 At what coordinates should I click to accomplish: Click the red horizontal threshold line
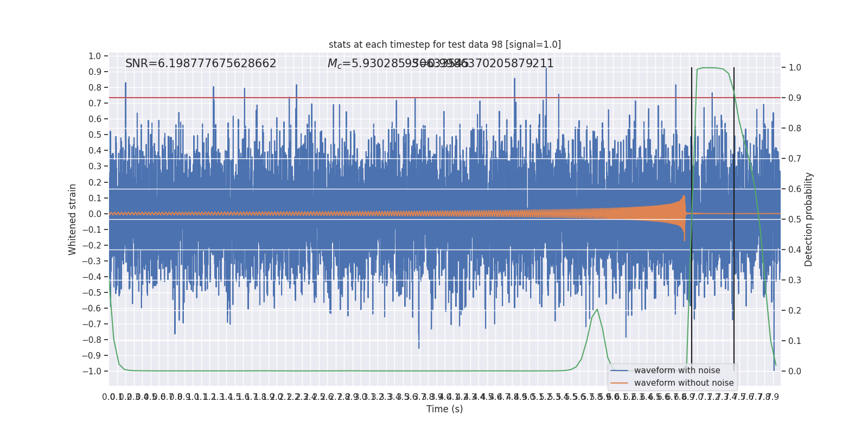(380, 98)
